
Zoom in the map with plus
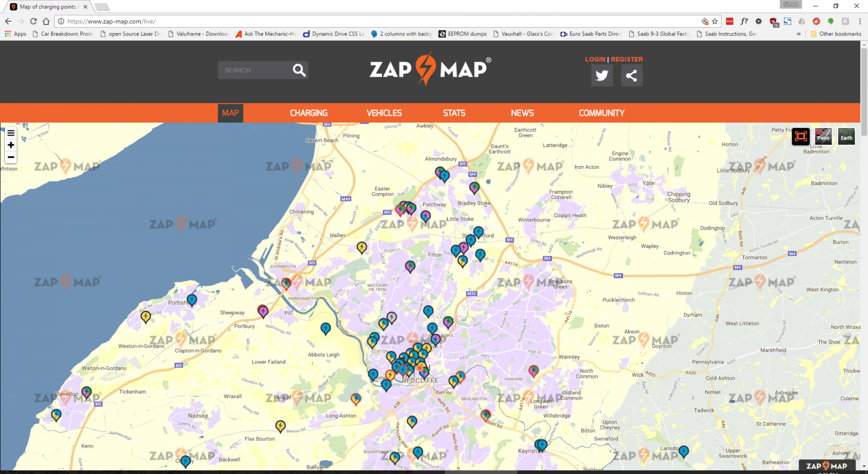point(11,145)
